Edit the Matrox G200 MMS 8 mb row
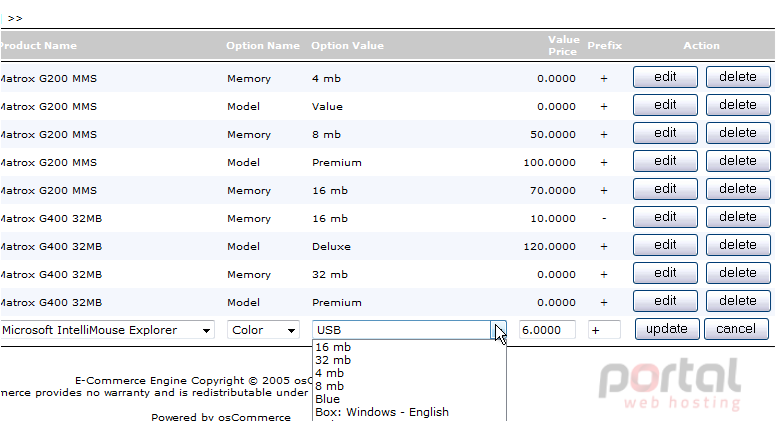 [665, 133]
